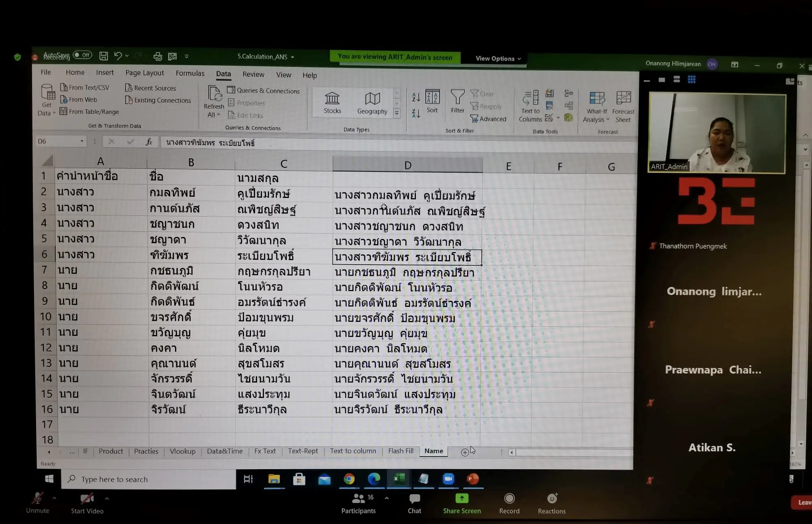Open the Sort dialog icon
This screenshot has height=524, width=812.
click(x=432, y=98)
